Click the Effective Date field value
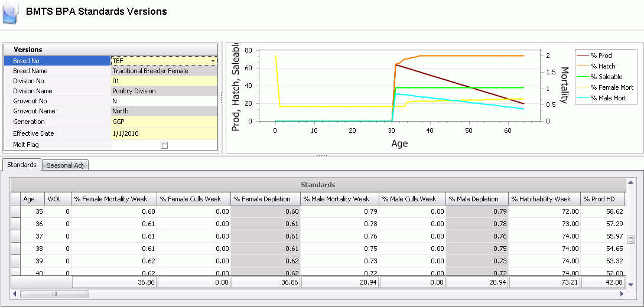This screenshot has height=307, width=644. pos(164,133)
